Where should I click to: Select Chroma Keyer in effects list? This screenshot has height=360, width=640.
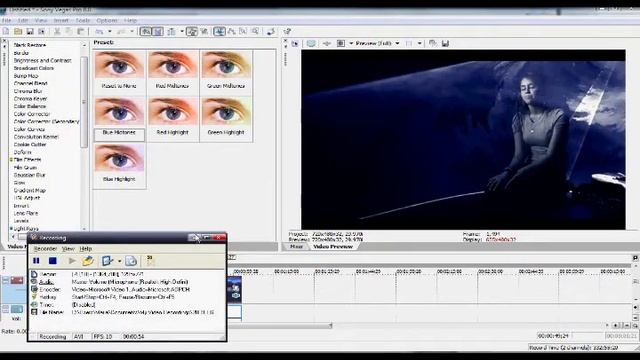(x=30, y=99)
